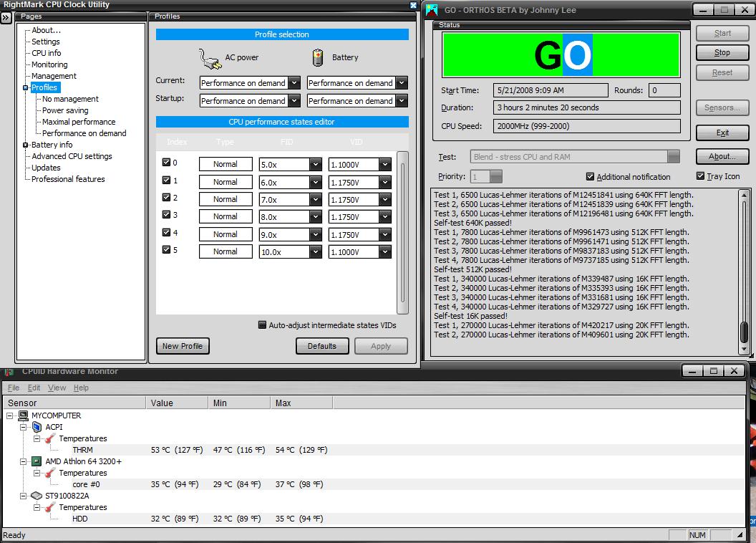This screenshot has height=543, width=756.
Task: Click the Defaults button
Action: pyautogui.click(x=322, y=346)
